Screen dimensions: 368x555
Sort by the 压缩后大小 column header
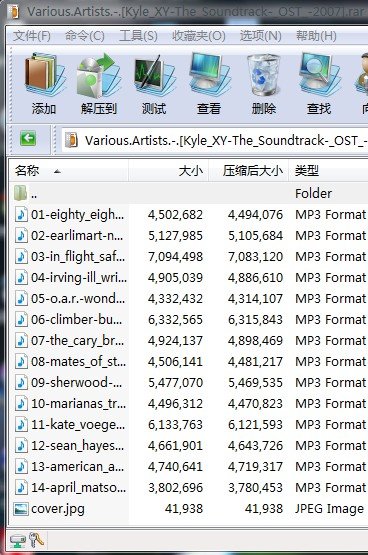click(x=249, y=171)
